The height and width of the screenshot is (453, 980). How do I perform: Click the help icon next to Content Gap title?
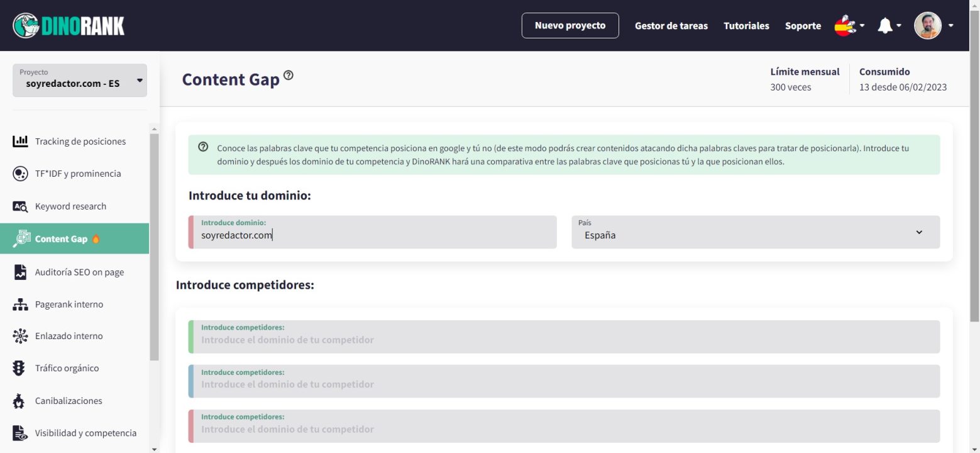click(x=289, y=75)
